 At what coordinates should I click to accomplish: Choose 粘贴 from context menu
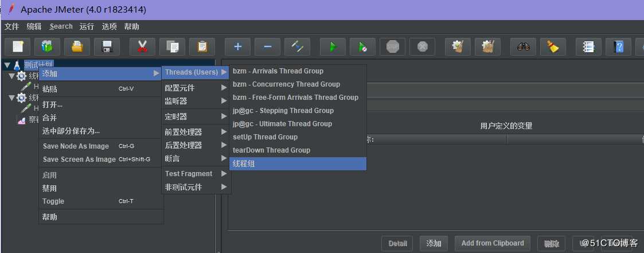pos(101,89)
